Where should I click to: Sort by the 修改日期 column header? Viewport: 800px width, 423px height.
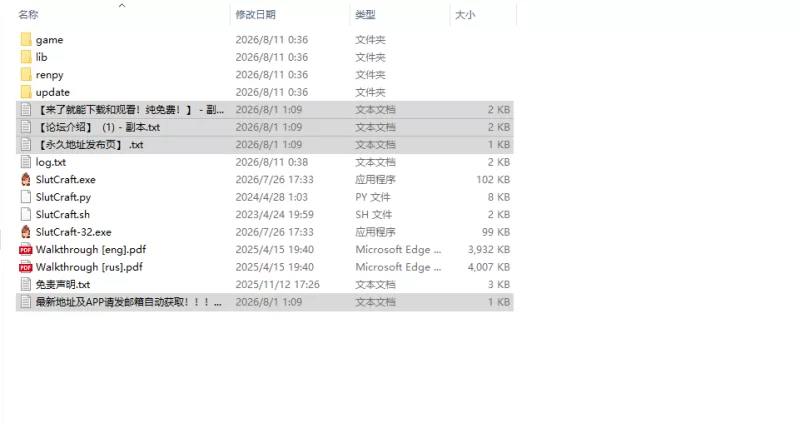pos(256,15)
